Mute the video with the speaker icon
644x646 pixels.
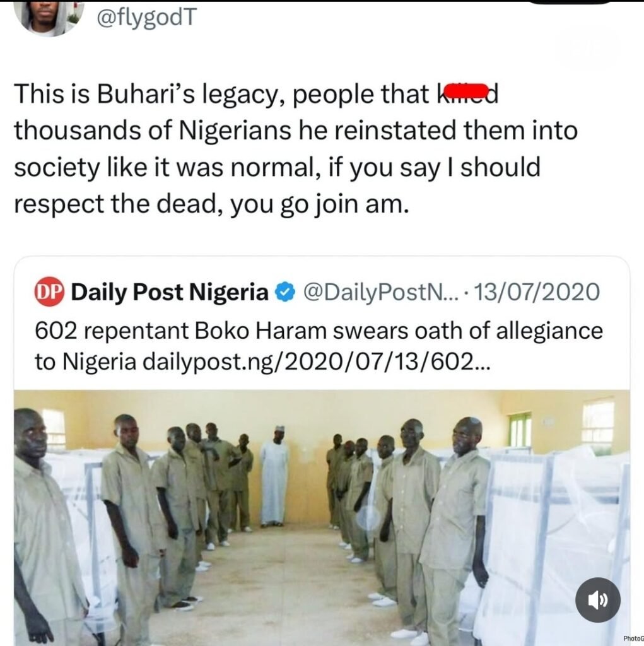pos(597,600)
